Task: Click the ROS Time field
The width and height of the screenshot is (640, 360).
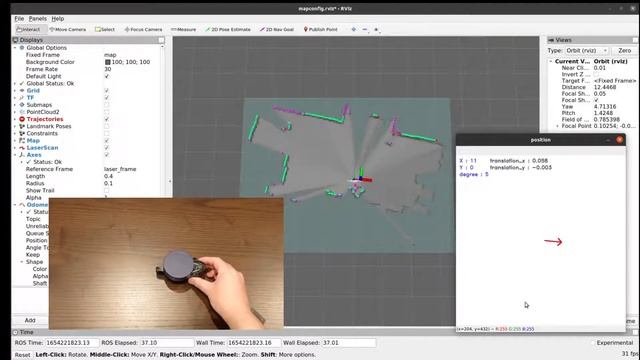Action: pyautogui.click(x=71, y=343)
